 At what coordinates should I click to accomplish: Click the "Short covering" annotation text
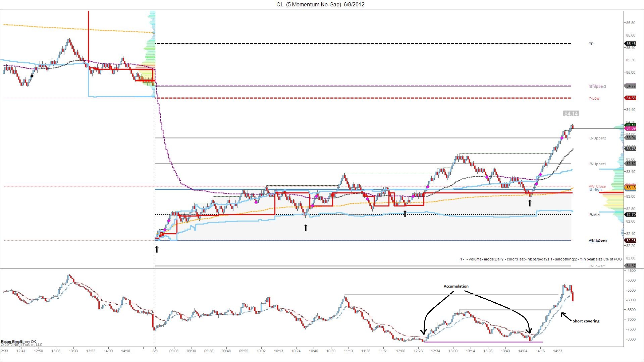[586, 321]
